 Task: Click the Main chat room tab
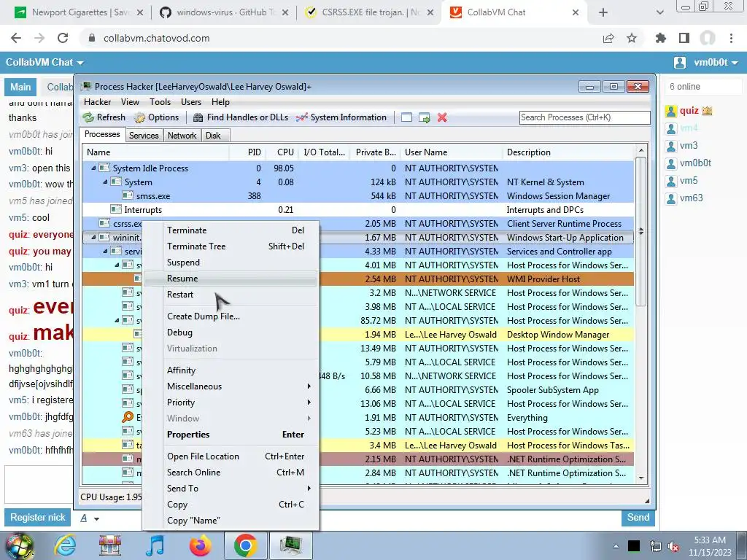coord(20,87)
